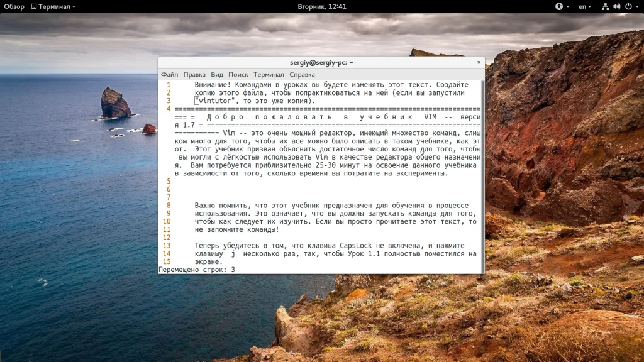Click the terminal title bar sergiy@sergiy-pc
This screenshot has width=644, height=362.
321,63
